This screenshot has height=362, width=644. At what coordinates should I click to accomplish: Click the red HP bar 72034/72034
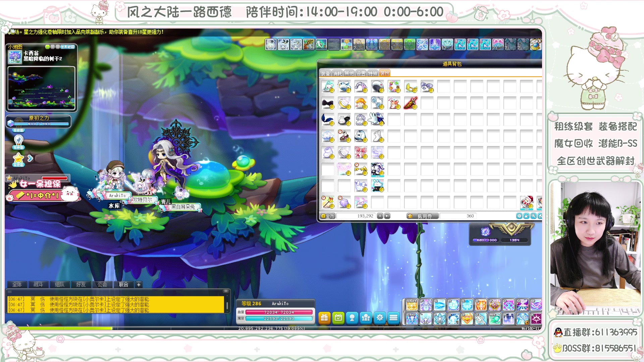279,312
